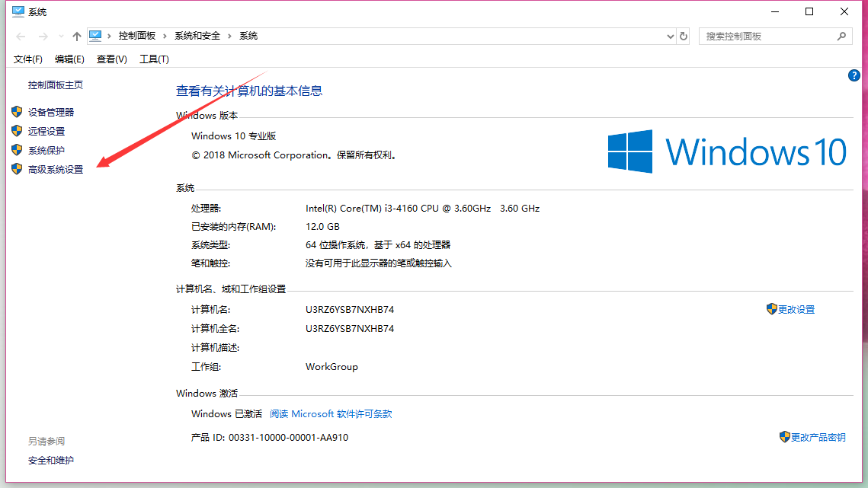Click the 系统 breadcrumb
The image size is (868, 488).
point(248,36)
